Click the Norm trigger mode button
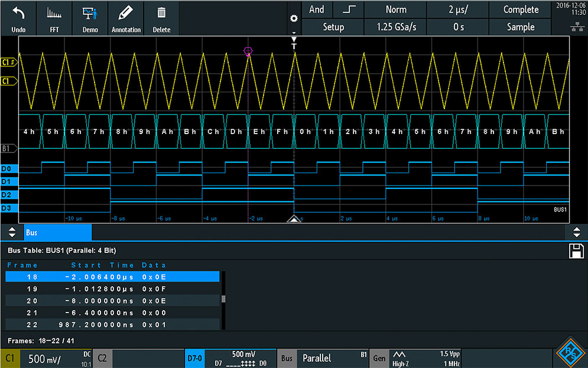 [395, 9]
